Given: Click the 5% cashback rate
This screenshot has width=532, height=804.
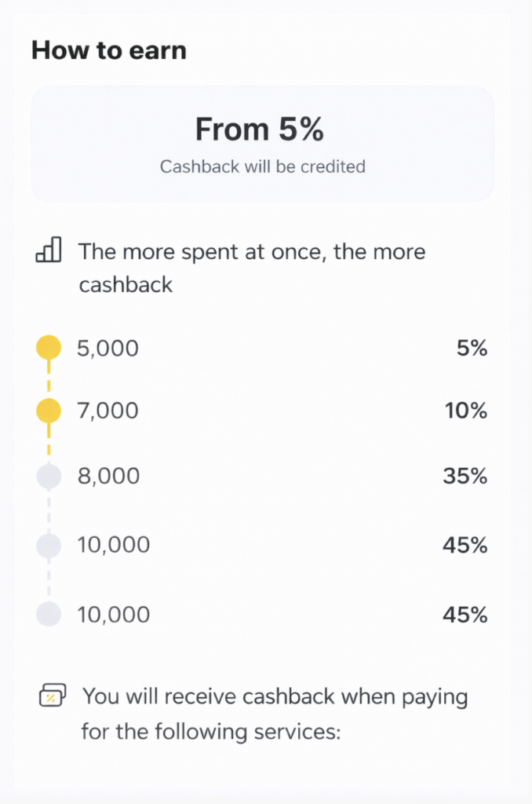Looking at the screenshot, I should pyautogui.click(x=472, y=348).
